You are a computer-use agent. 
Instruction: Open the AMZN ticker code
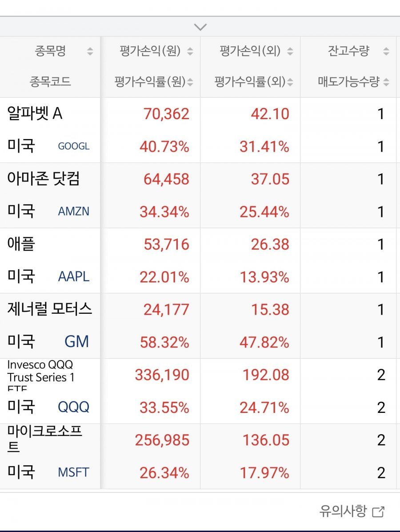pos(73,212)
